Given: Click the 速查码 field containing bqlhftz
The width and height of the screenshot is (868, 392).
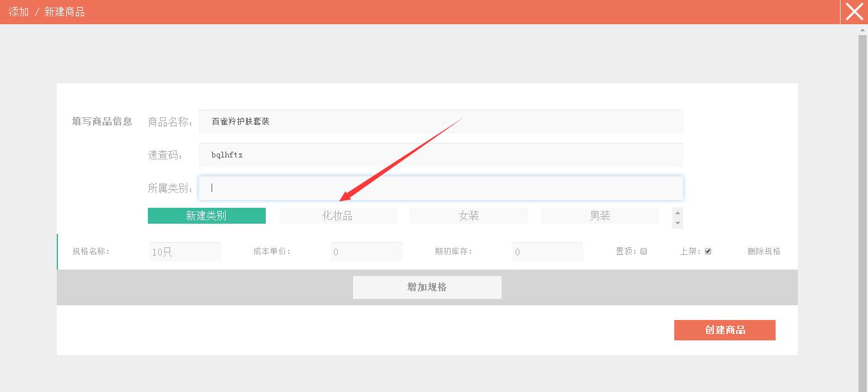Looking at the screenshot, I should 440,154.
